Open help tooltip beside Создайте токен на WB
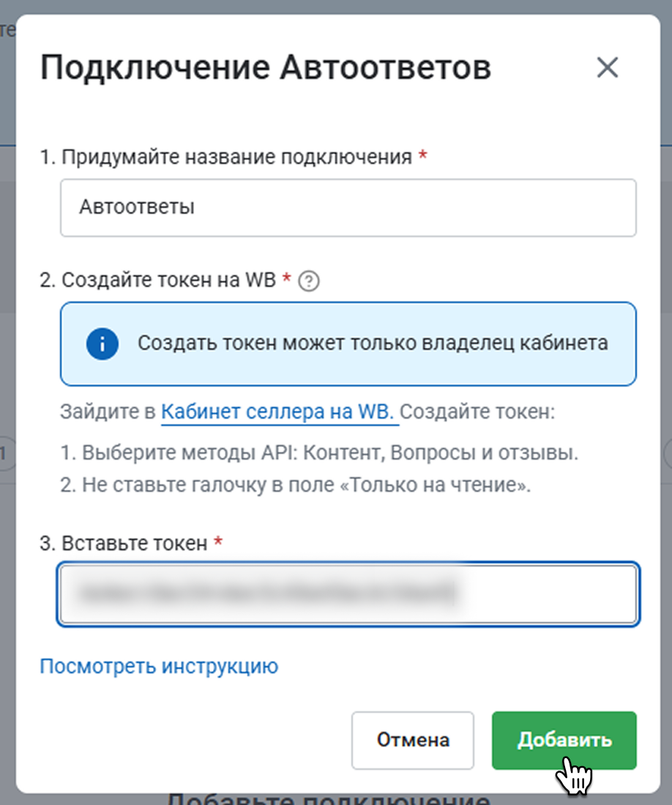The width and height of the screenshot is (672, 805). (x=309, y=281)
